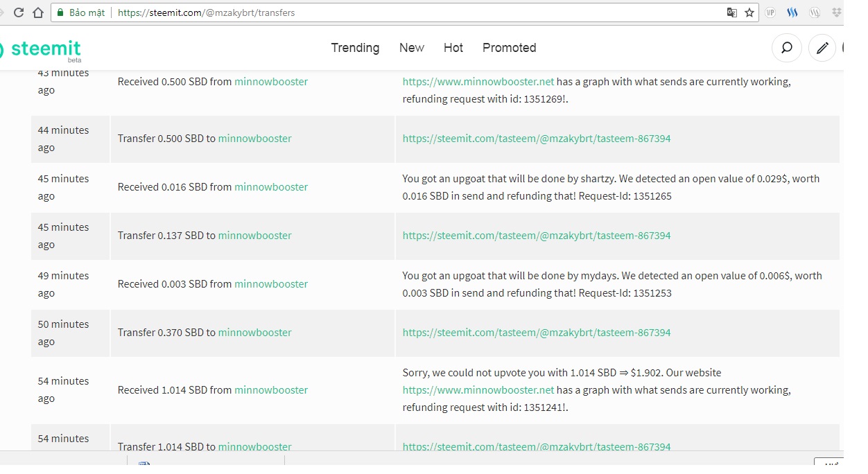Go to the Promoted tab

pos(510,48)
